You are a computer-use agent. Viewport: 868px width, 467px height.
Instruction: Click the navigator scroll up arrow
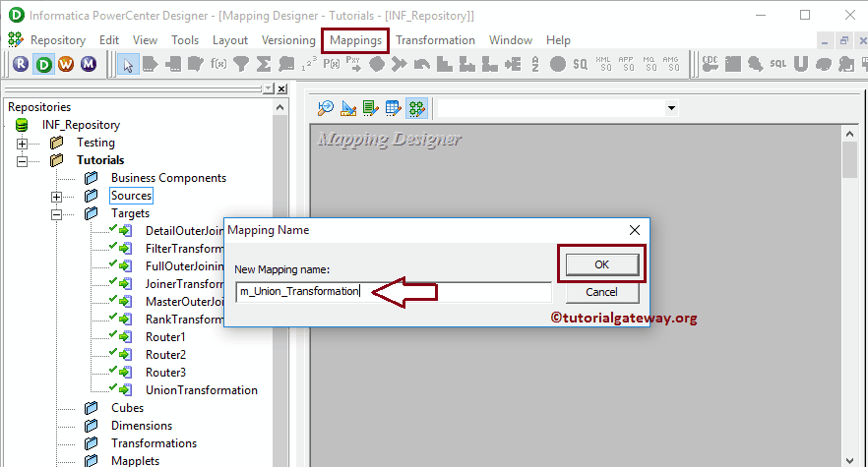coord(279,107)
